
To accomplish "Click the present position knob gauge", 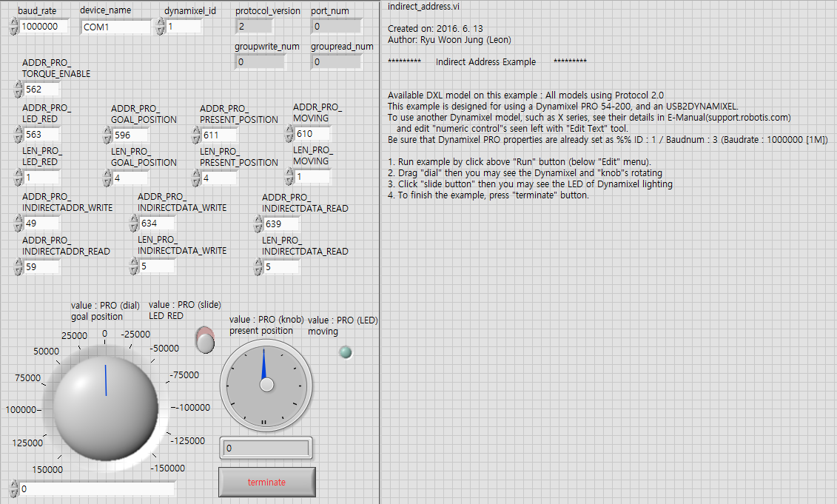I will 265,386.
